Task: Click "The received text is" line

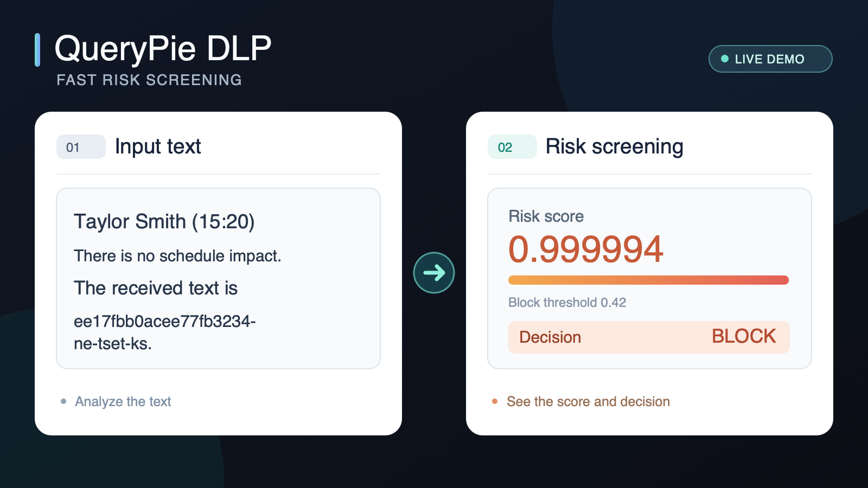Action: pos(156,288)
